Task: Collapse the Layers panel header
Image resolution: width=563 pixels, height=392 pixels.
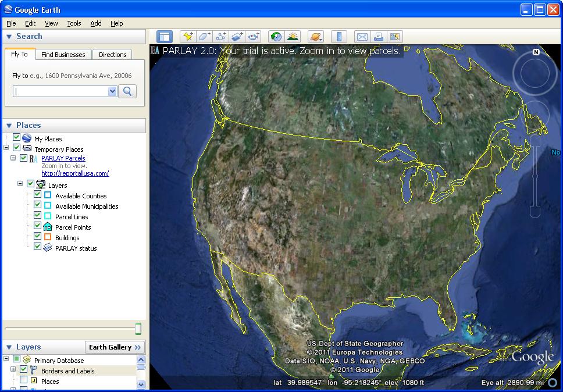Action: coord(9,347)
